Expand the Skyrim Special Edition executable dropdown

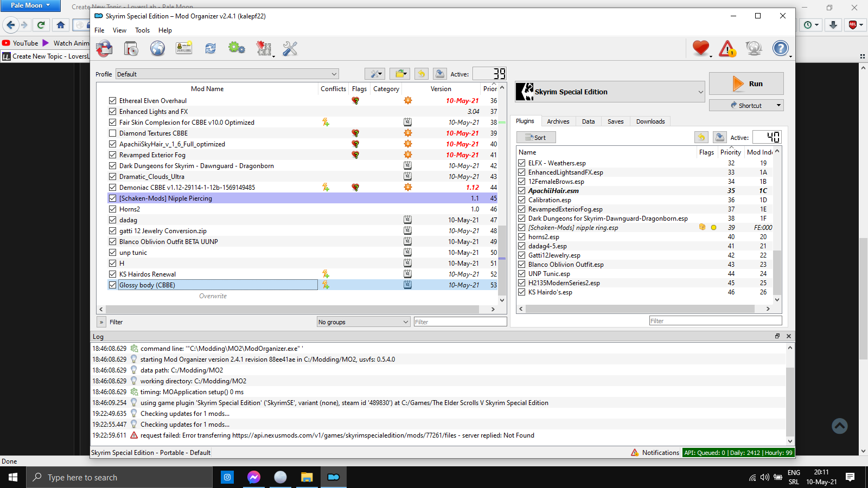610,92
